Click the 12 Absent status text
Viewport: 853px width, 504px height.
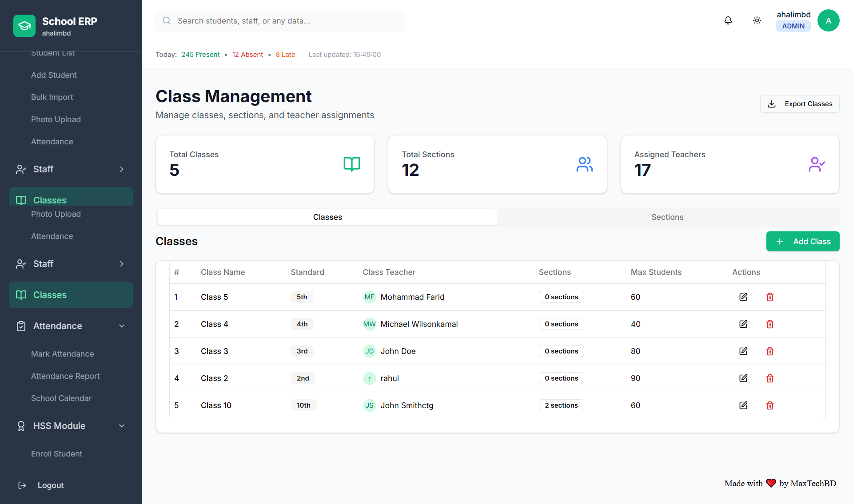[247, 55]
